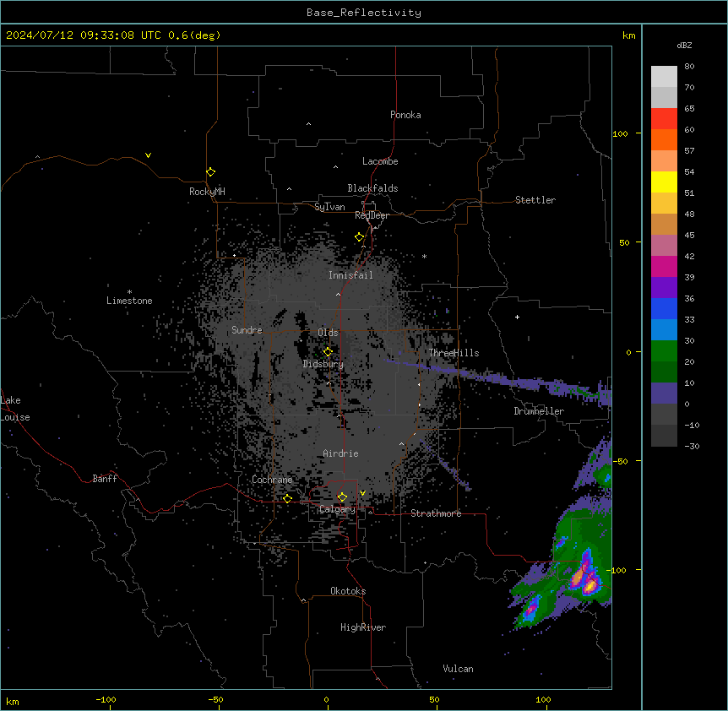Click the magenta 42 dBZ legend swatch

(664, 266)
